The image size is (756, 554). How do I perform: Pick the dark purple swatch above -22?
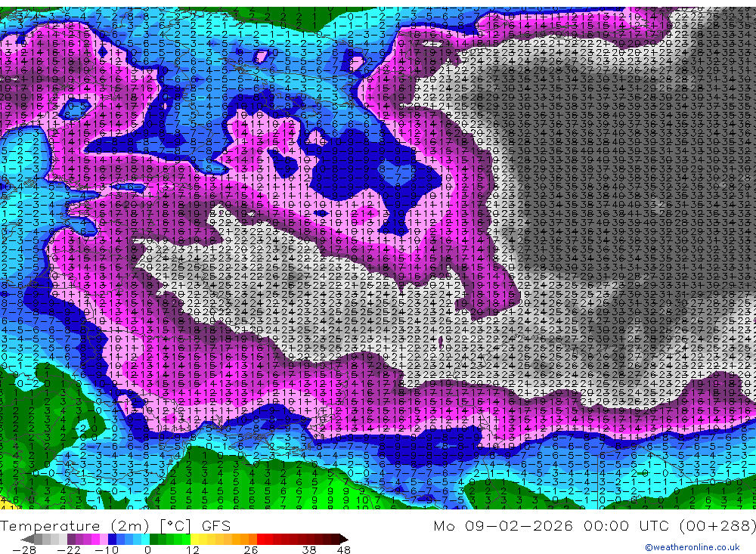coord(71,539)
